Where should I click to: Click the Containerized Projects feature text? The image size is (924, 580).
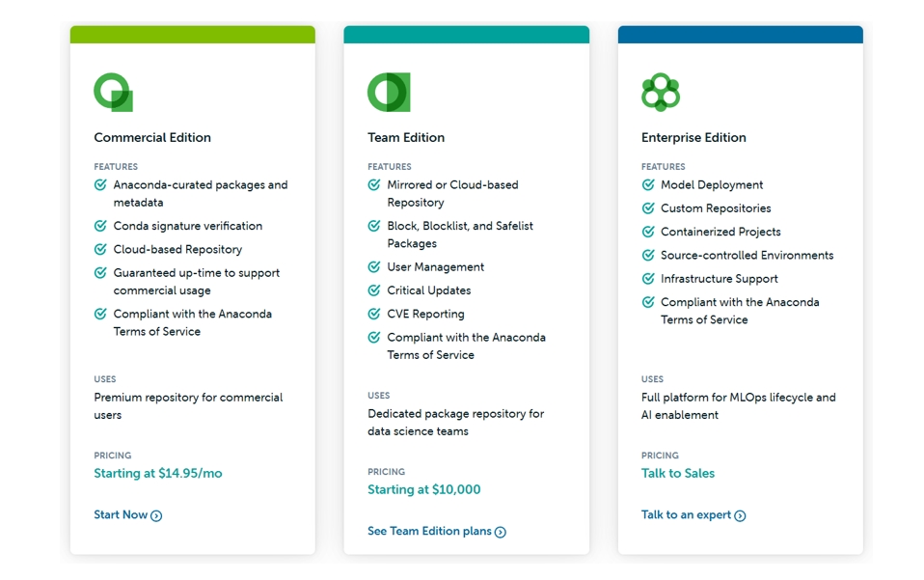coord(720,232)
